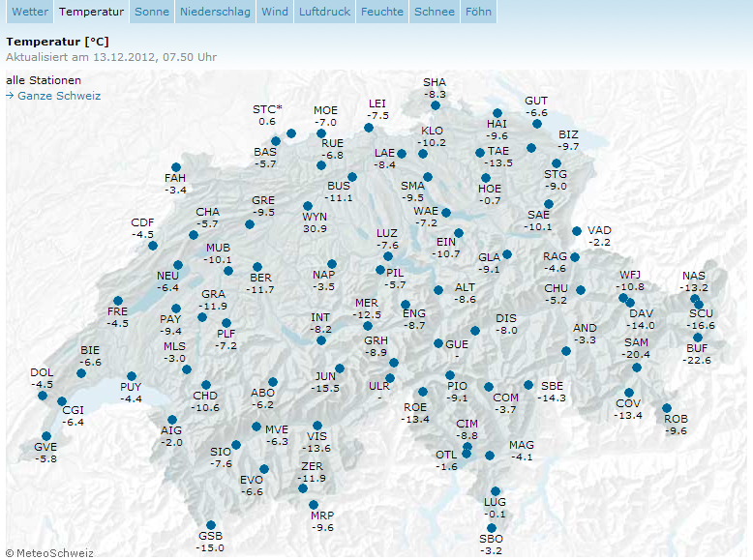Click the MER value -12.5

[x=367, y=315]
